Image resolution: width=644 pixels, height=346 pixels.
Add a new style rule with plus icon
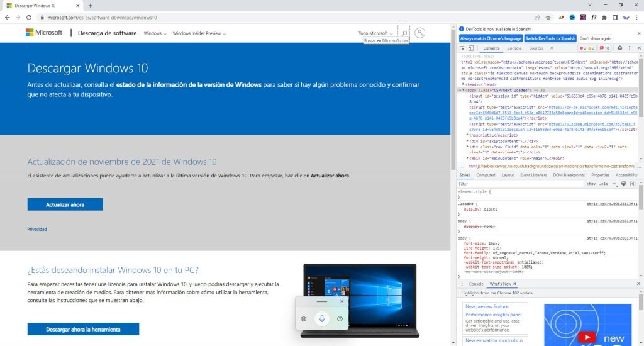[x=614, y=184]
